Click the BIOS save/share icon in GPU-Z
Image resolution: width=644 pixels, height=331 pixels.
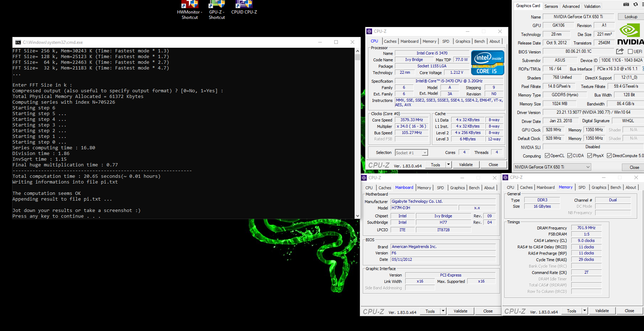tap(620, 51)
